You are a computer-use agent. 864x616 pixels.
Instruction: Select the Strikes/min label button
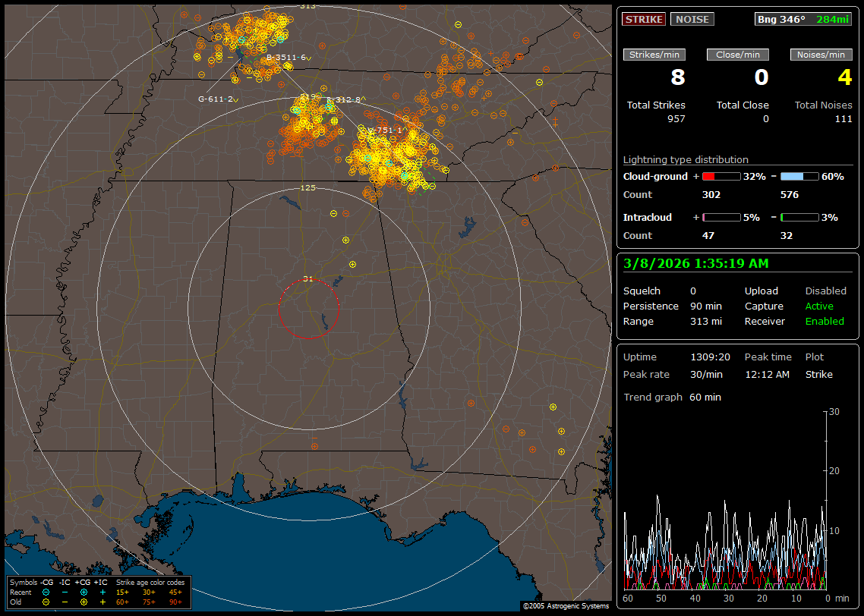(x=654, y=55)
